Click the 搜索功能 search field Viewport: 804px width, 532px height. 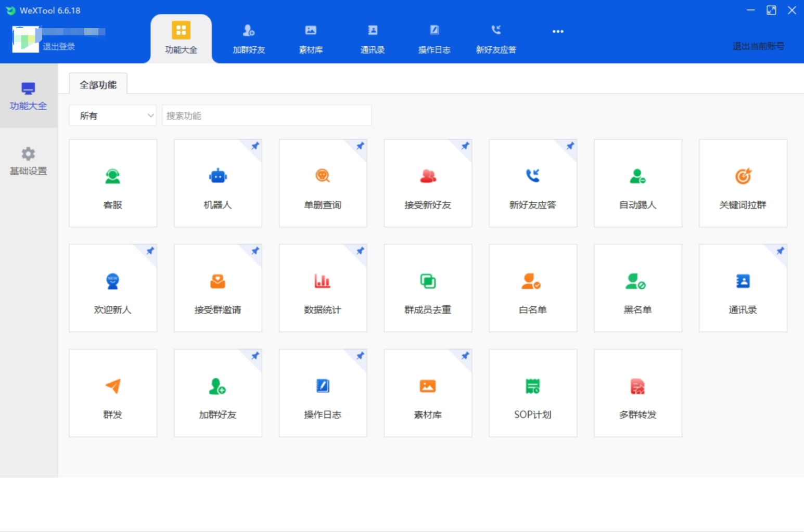(x=266, y=115)
